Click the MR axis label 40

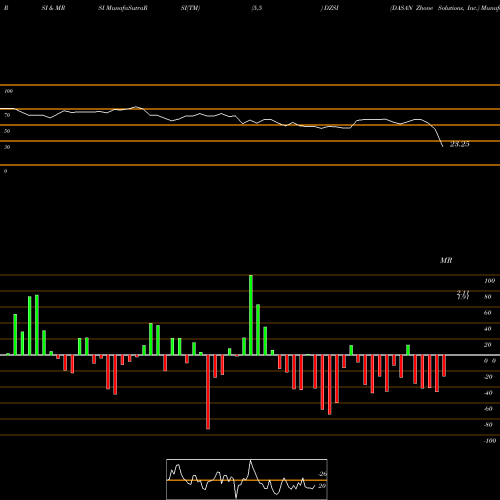488,329
